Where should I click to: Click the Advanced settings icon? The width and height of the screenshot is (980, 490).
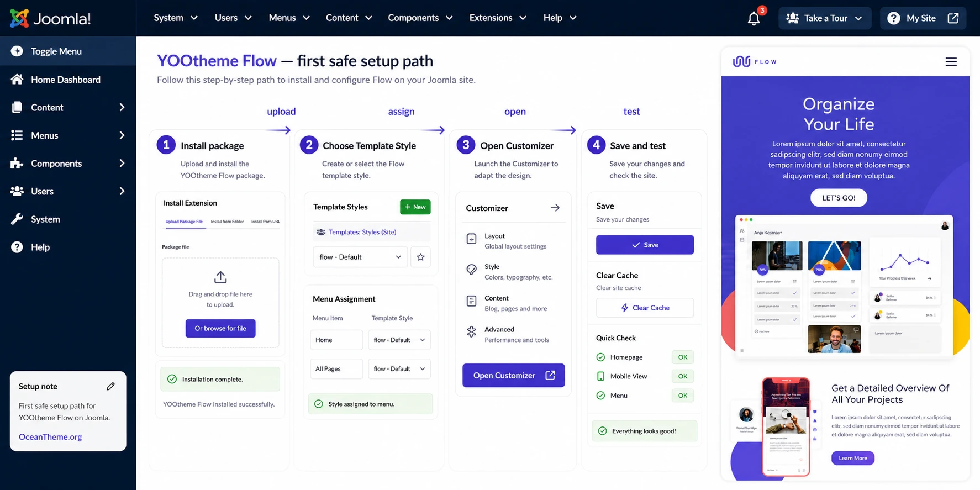(x=471, y=331)
